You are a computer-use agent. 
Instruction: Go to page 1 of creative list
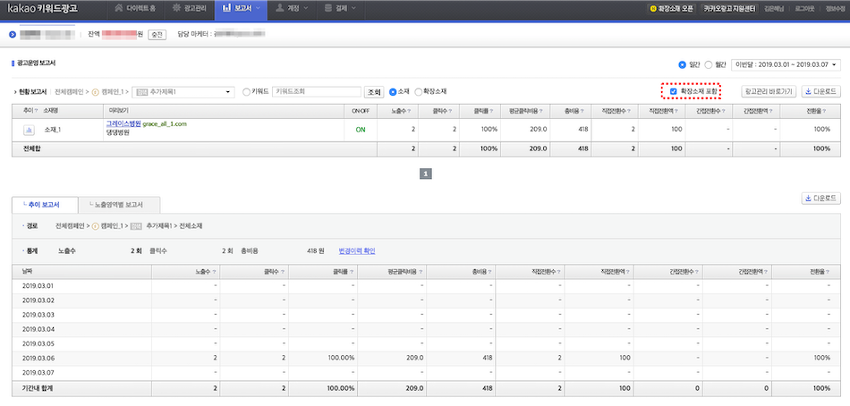pos(426,174)
